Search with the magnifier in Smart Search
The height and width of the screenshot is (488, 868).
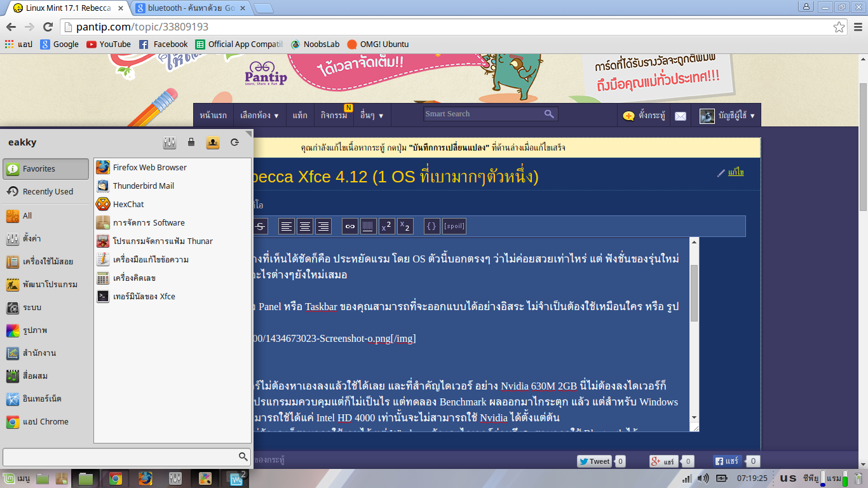tap(549, 114)
